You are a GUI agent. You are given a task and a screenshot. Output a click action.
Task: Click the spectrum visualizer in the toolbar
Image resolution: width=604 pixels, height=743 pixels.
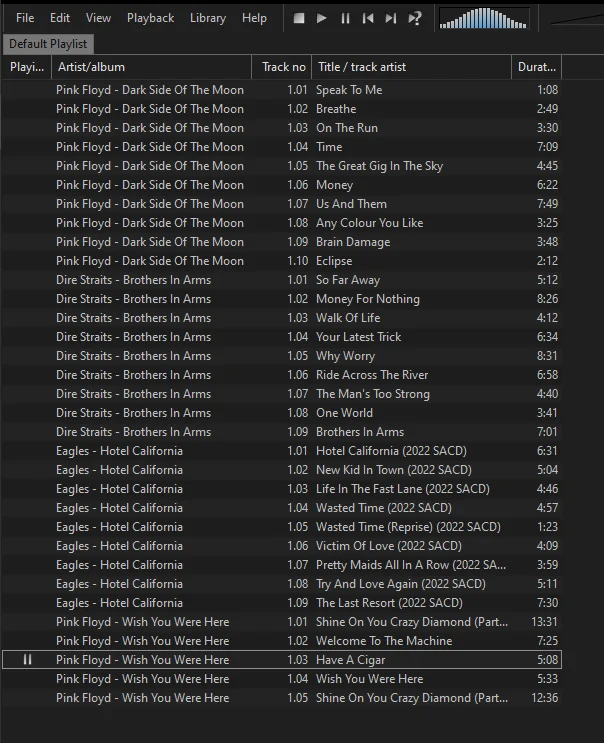[483, 18]
